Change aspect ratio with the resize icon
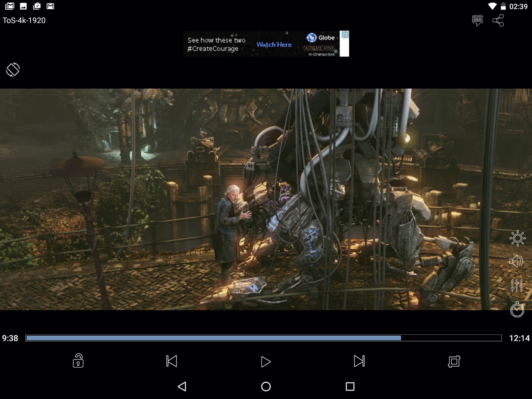 tap(454, 362)
